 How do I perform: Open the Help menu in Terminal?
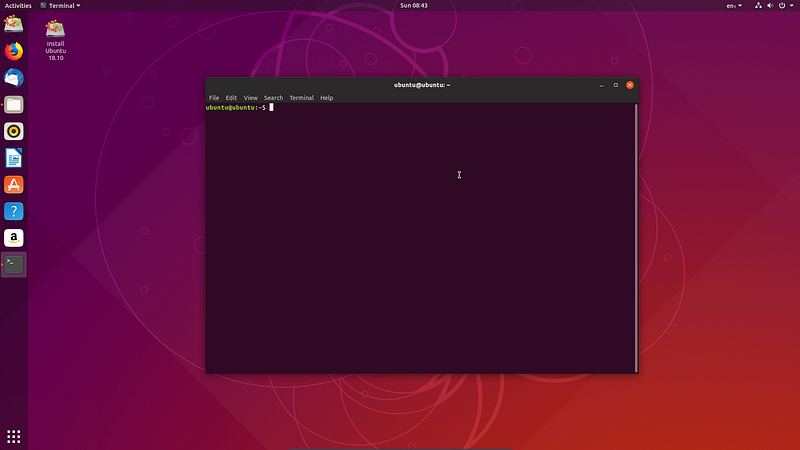point(327,98)
